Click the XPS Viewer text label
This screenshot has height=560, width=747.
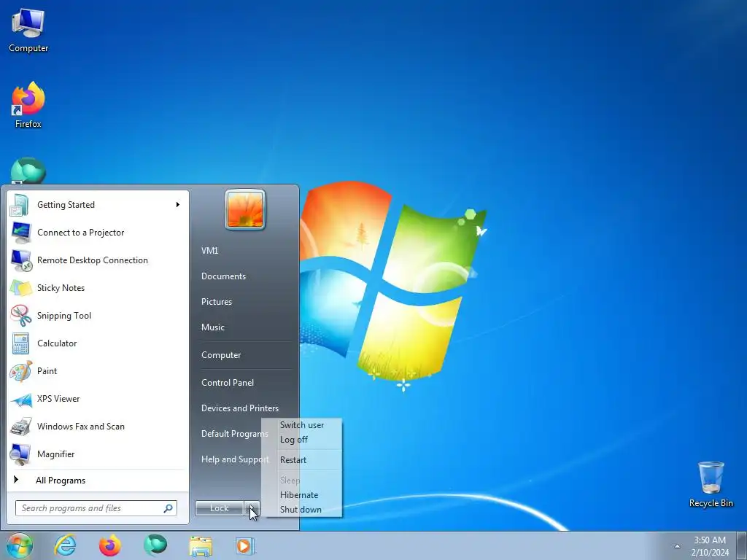(58, 399)
